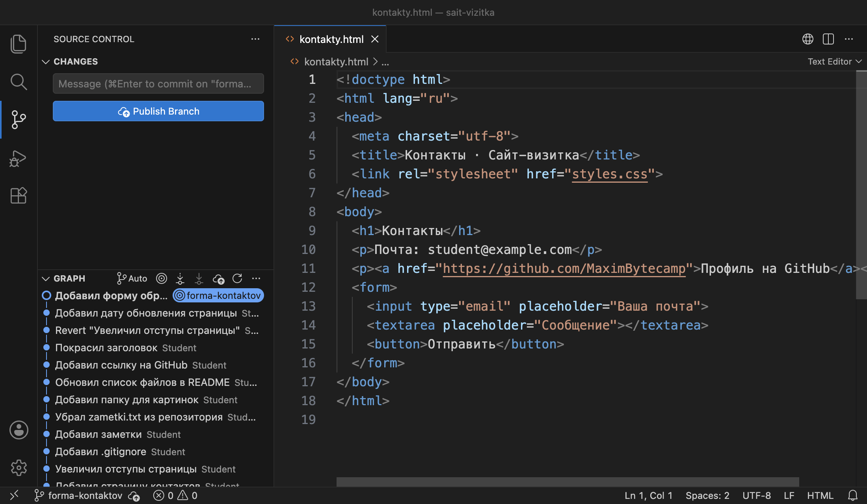Open the Extensions view
The height and width of the screenshot is (504, 867).
[x=19, y=195]
